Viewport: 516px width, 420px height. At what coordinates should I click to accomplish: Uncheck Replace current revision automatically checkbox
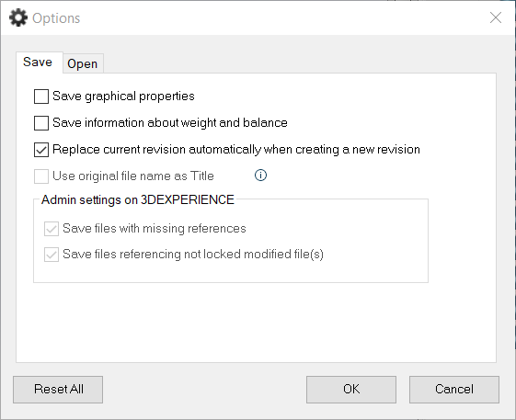coord(41,150)
